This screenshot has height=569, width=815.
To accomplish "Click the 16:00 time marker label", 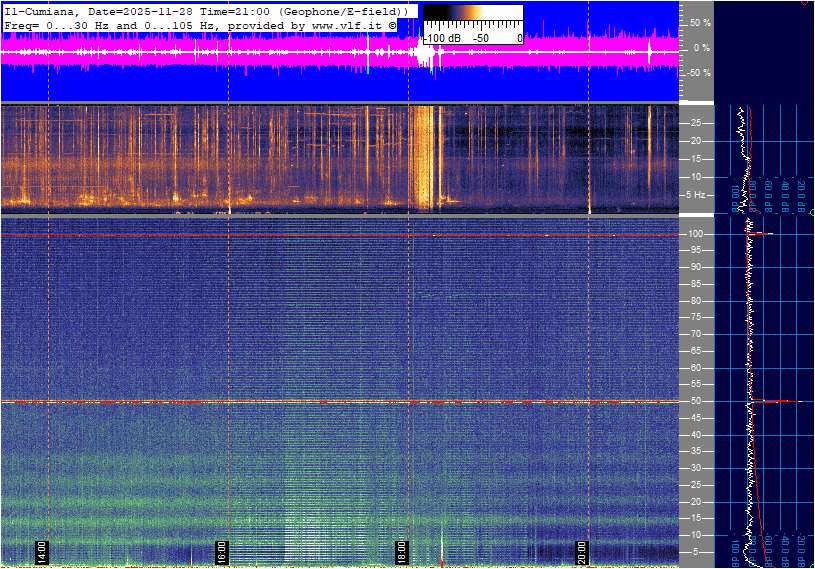I will tap(222, 552).
